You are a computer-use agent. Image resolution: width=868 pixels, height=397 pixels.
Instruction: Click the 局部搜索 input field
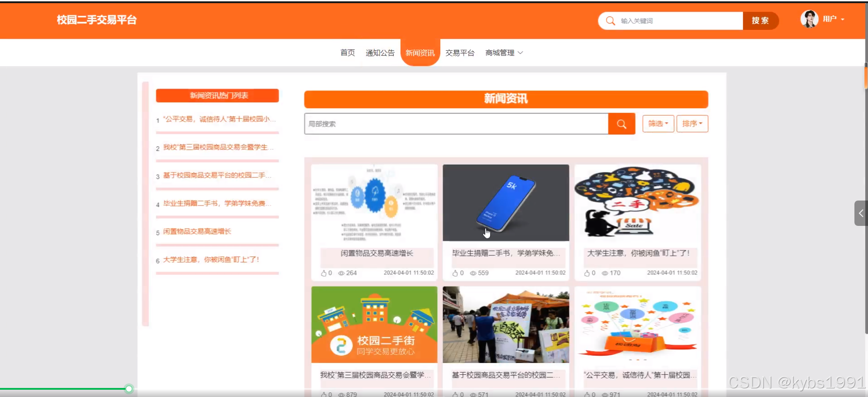[x=456, y=124]
